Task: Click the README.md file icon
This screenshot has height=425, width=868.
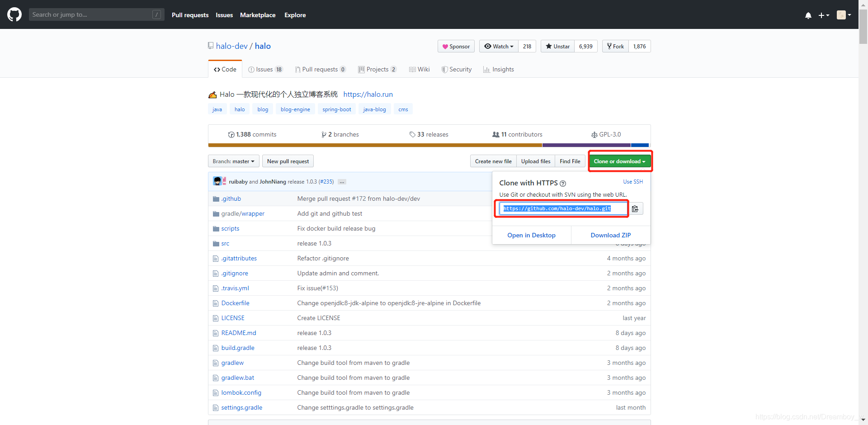Action: (x=216, y=333)
